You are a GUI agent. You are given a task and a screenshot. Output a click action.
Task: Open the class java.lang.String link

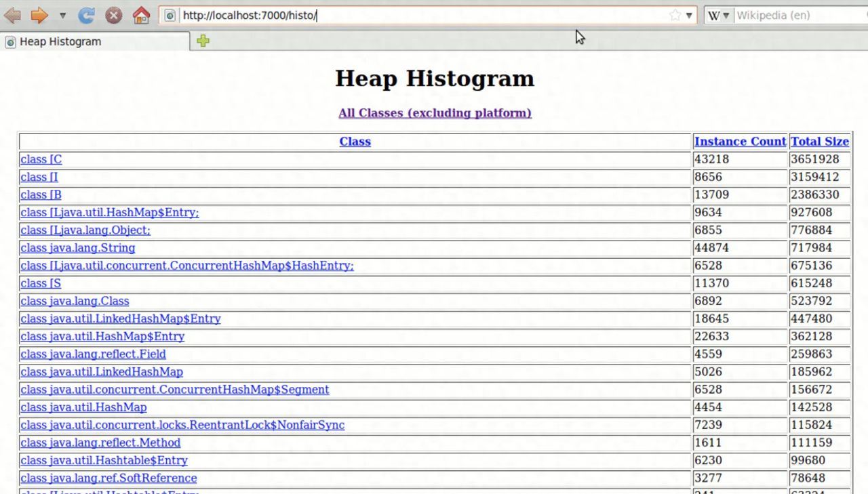point(77,248)
